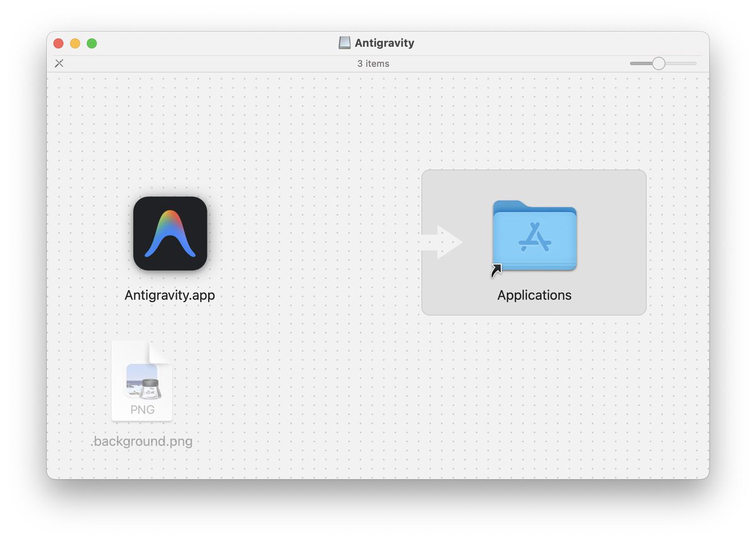This screenshot has width=756, height=541.
Task: Click the "3 items" status text
Action: [374, 64]
